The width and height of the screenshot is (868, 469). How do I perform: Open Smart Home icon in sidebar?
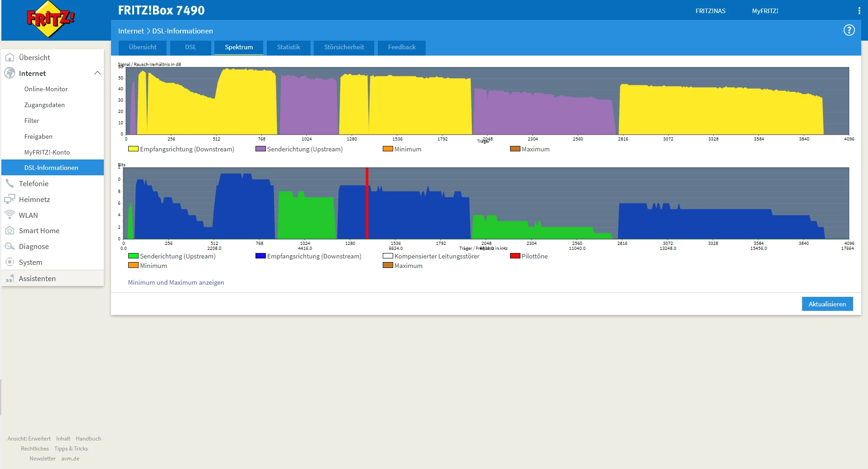pos(9,230)
